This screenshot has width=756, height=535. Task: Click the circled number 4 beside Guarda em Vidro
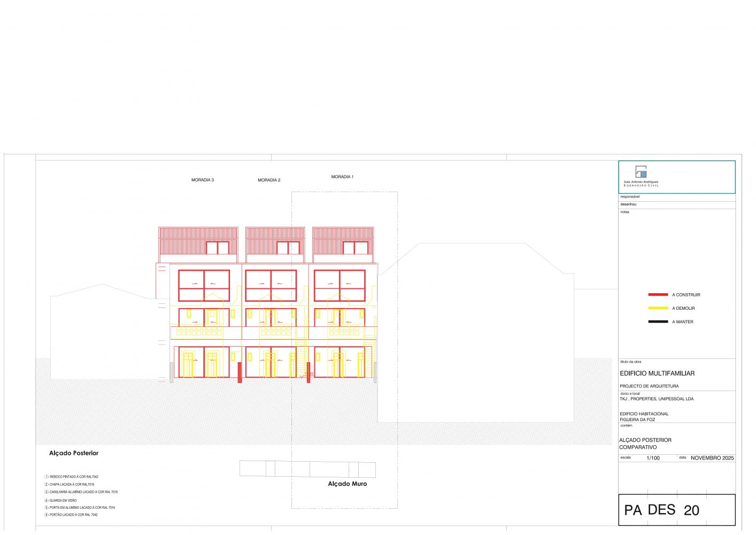(x=47, y=500)
